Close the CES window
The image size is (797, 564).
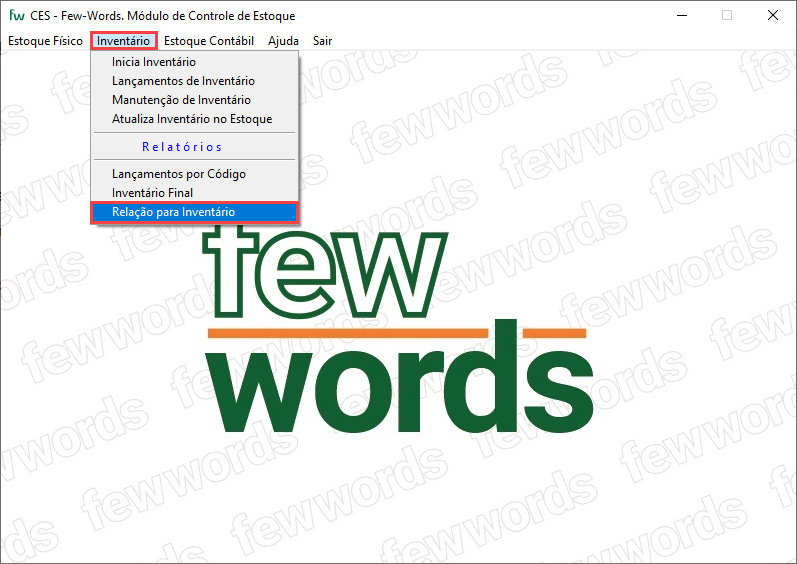coord(773,15)
